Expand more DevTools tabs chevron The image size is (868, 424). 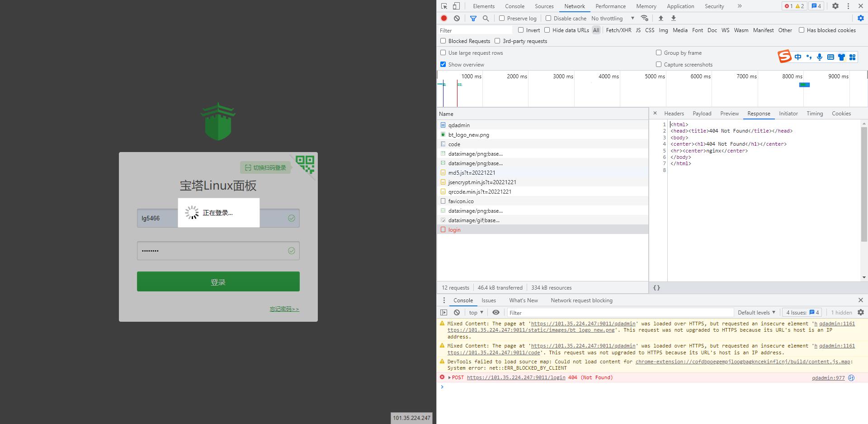pos(740,6)
